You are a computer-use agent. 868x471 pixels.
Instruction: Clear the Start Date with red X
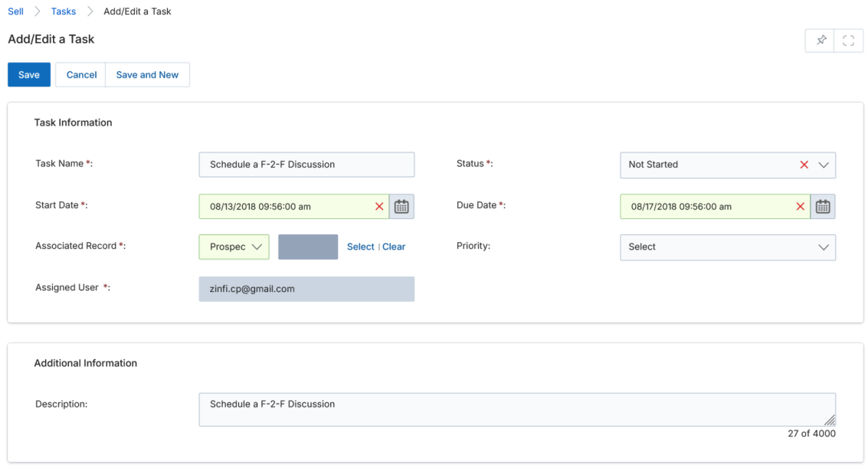(x=379, y=207)
